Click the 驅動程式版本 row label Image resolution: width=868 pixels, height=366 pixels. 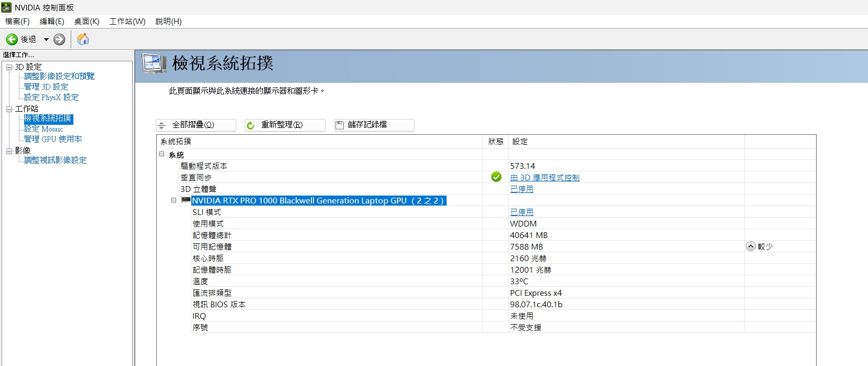(204, 166)
